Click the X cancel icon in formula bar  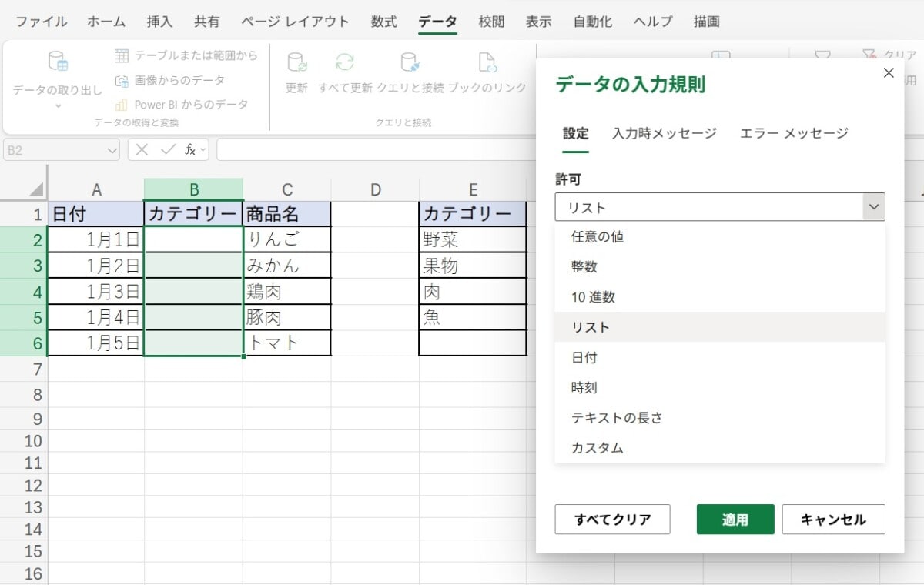click(142, 149)
